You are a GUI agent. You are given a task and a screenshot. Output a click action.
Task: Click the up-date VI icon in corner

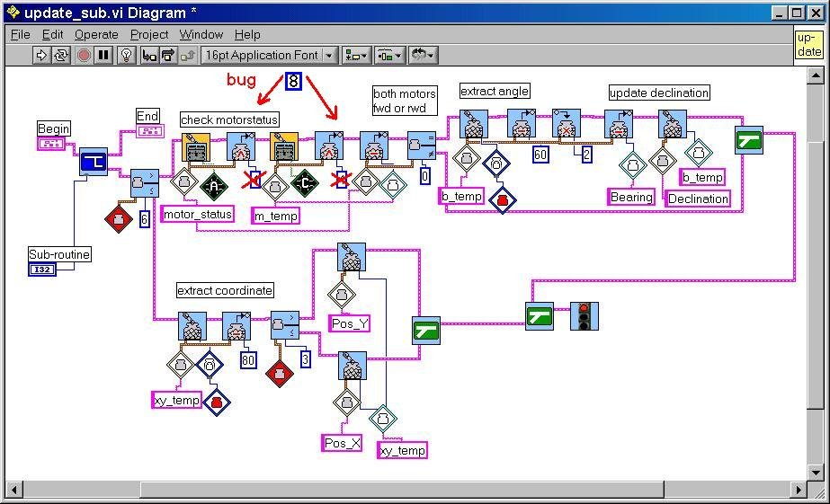809,45
